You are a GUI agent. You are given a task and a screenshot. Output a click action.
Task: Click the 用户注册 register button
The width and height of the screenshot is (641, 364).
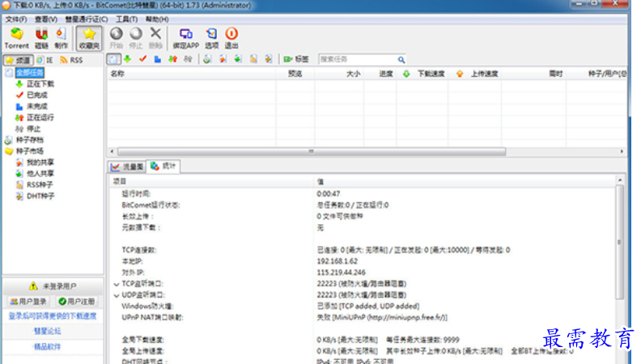(x=77, y=302)
